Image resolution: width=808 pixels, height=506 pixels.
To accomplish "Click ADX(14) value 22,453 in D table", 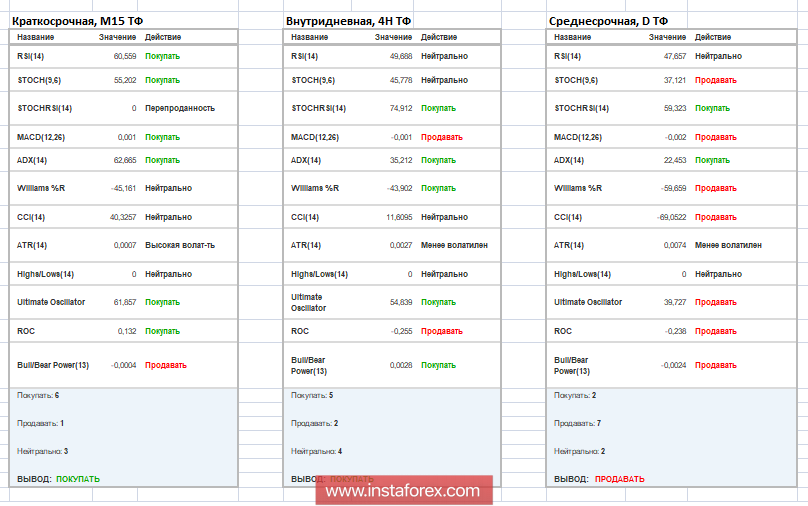I will [x=675, y=160].
